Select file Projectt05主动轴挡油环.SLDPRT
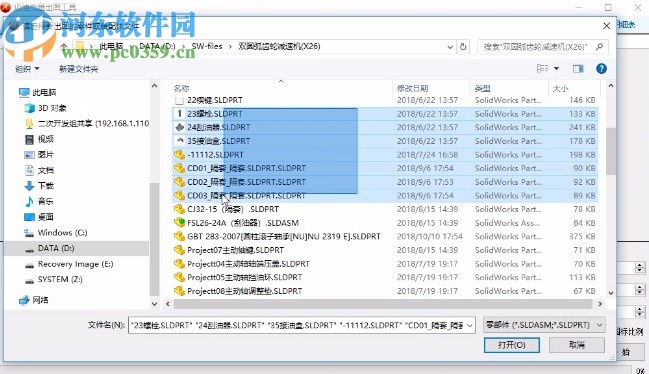Image resolution: width=649 pixels, height=374 pixels. click(384, 277)
